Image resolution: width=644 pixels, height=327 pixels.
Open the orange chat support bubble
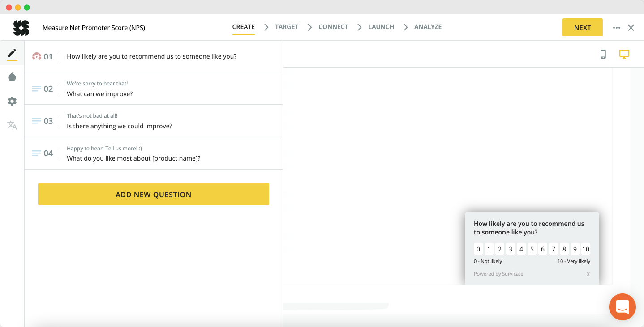(x=622, y=307)
